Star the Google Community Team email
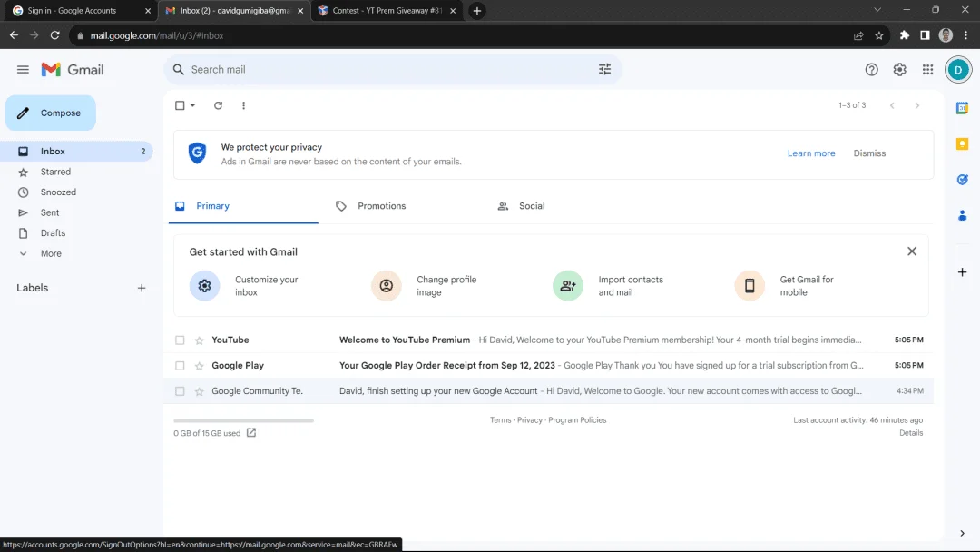 click(x=200, y=391)
